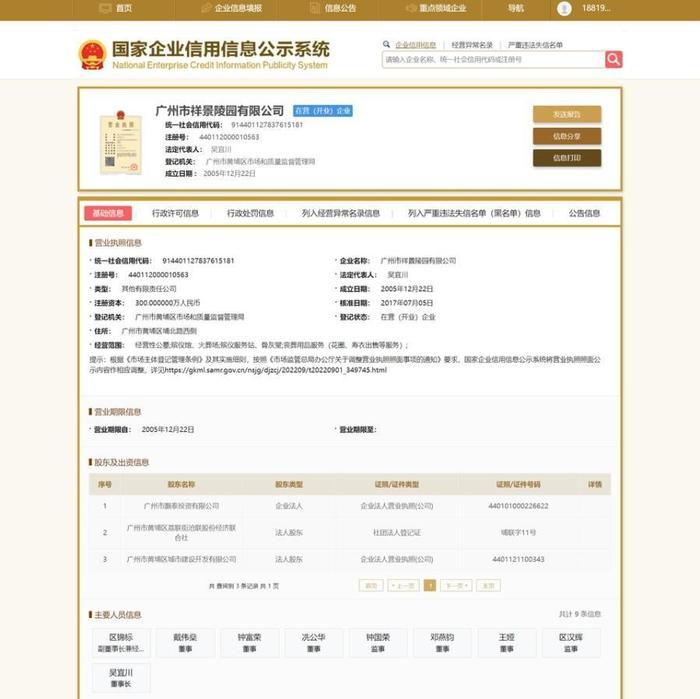
Task: Switch to the 列入严重违法失信名单（黑名单）信息 tab
Action: coord(474,213)
